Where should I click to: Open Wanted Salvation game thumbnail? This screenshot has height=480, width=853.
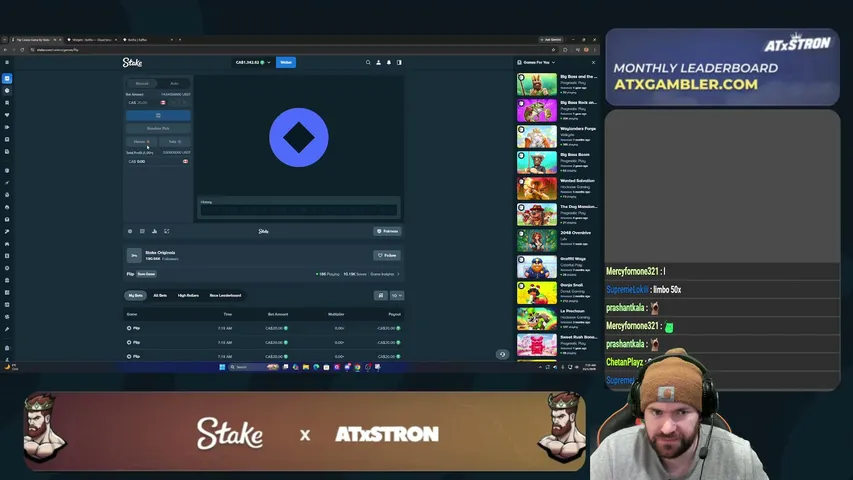pyautogui.click(x=537, y=189)
